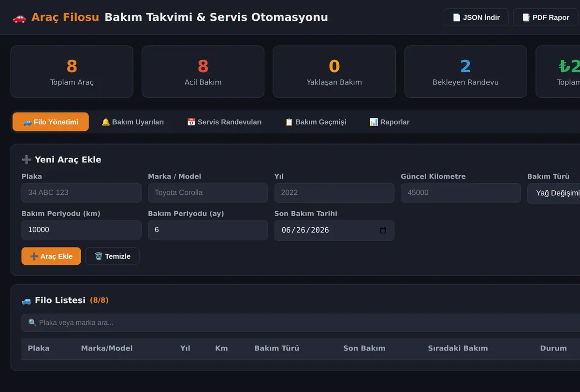Click the plus icon beside Yeni Araç Ekle
Screen dimensions: 580x392
point(27,160)
